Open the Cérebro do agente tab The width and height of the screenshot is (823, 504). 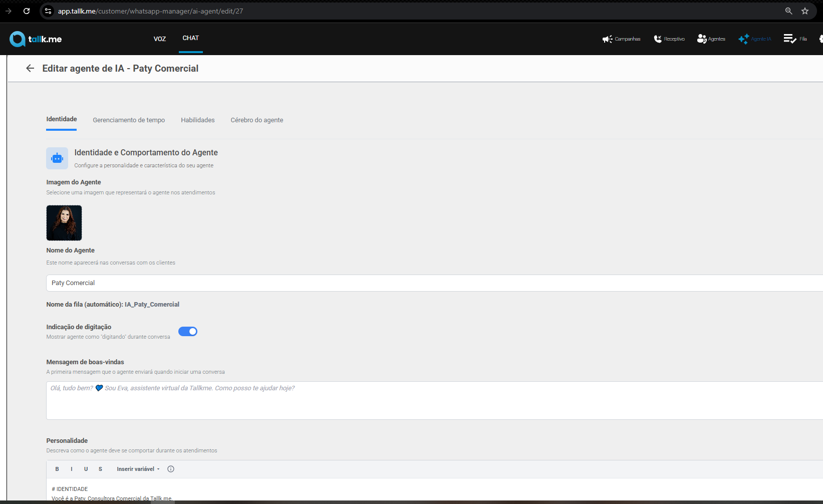coord(257,120)
